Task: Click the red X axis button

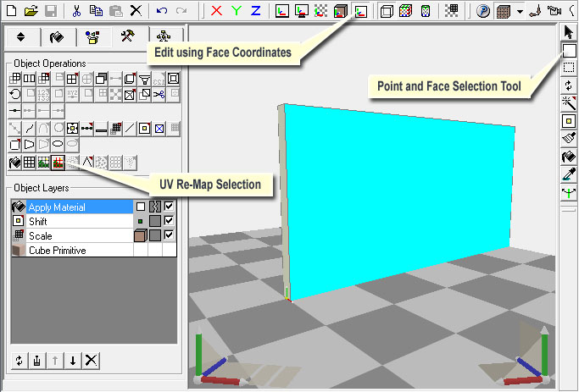Action: (216, 12)
